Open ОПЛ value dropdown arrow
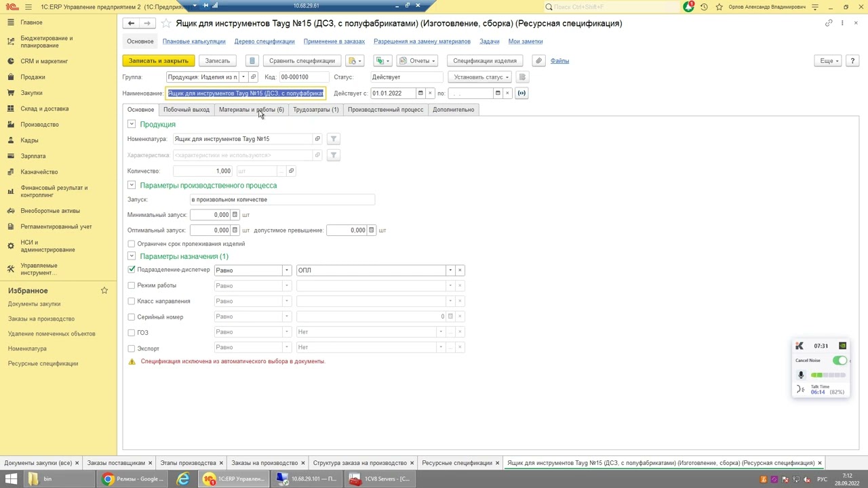 450,270
